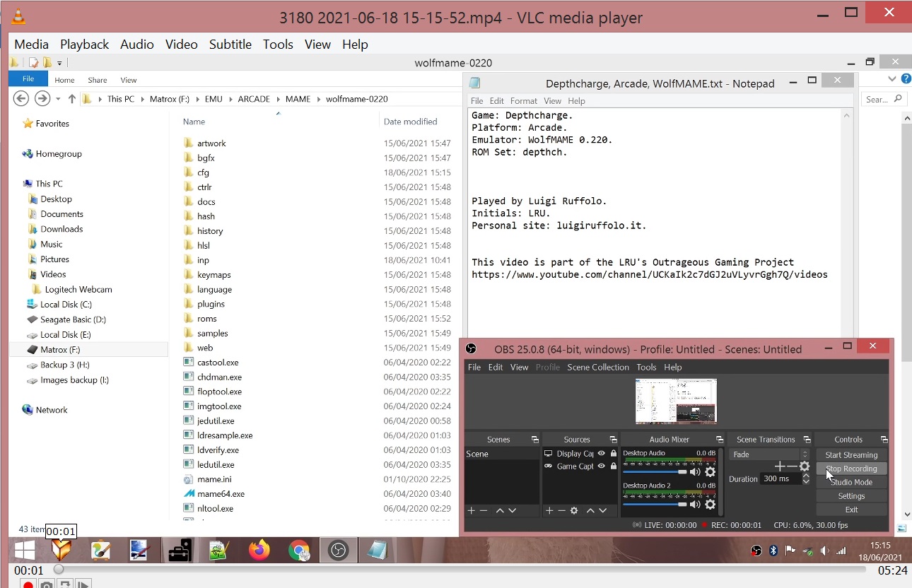Toggle the lock on Game Capture source
Viewport: 912px width, 588px height.
click(613, 466)
